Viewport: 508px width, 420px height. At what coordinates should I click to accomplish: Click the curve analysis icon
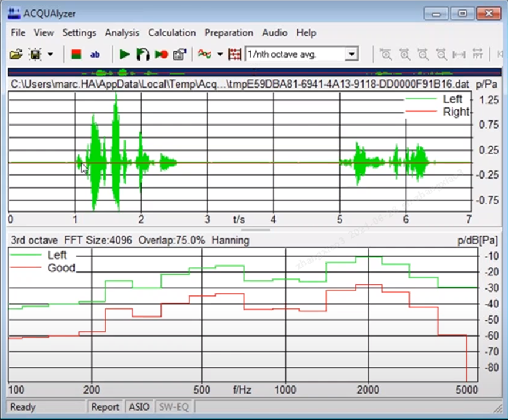click(x=205, y=53)
